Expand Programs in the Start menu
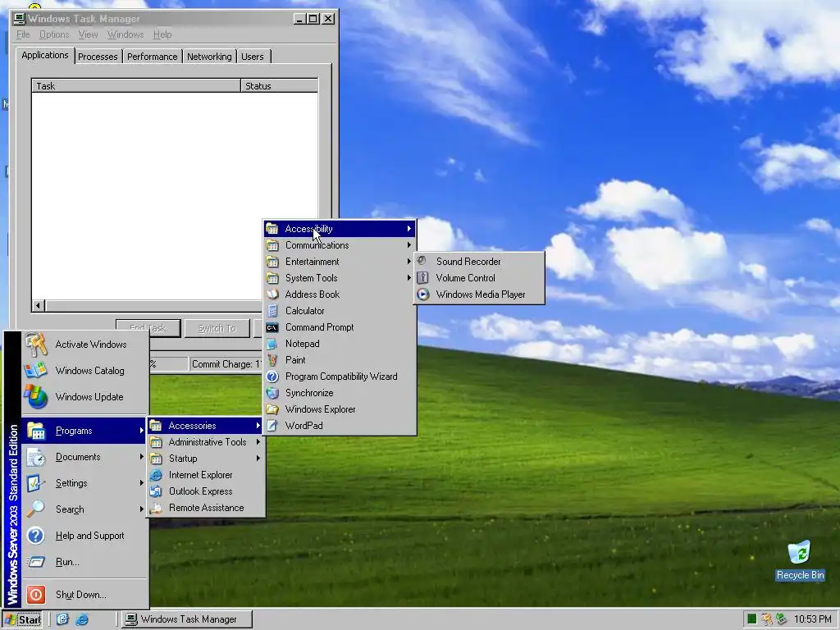840x630 pixels. pos(84,431)
